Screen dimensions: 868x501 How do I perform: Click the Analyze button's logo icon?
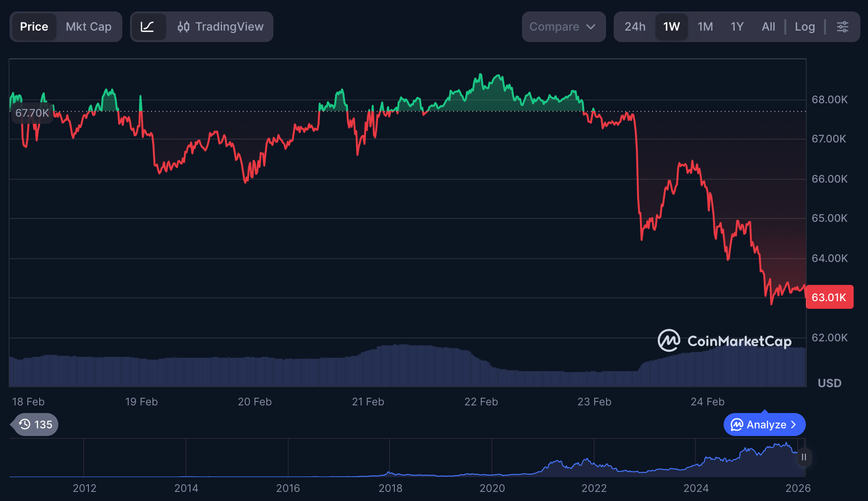737,425
